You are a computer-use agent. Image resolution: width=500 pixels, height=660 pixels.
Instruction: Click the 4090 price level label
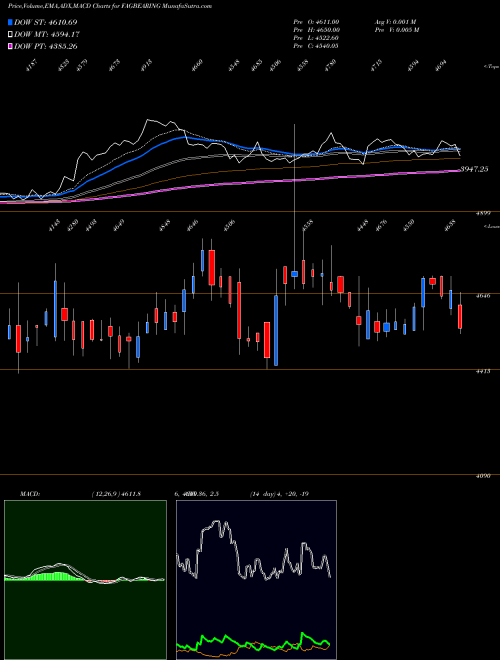[483, 476]
